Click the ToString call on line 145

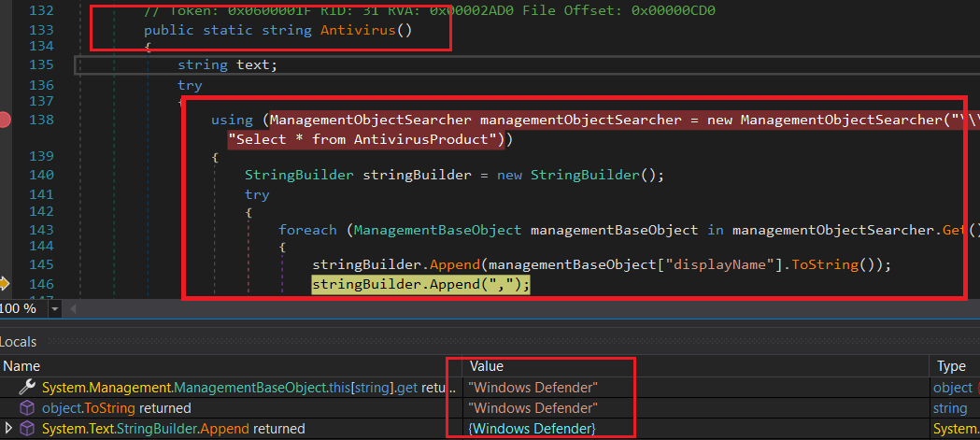(x=825, y=264)
